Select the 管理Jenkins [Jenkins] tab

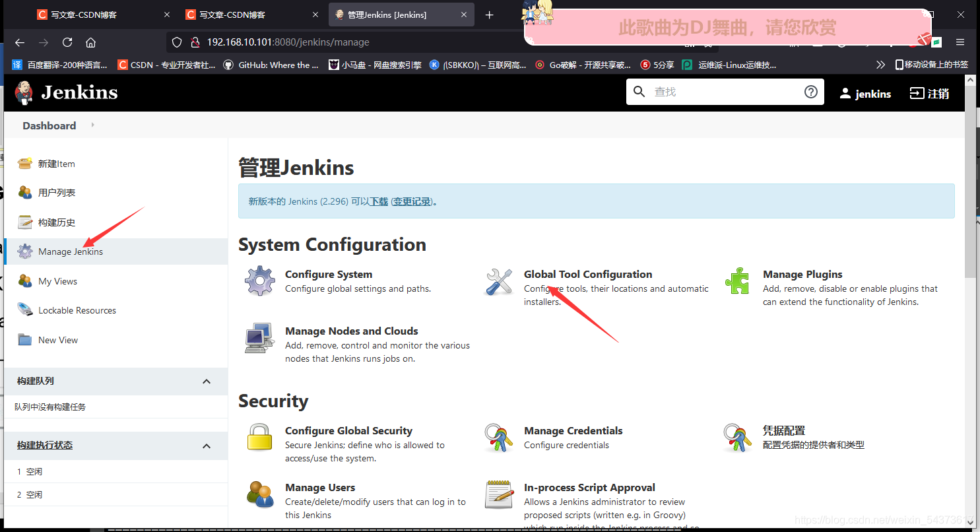pyautogui.click(x=402, y=15)
